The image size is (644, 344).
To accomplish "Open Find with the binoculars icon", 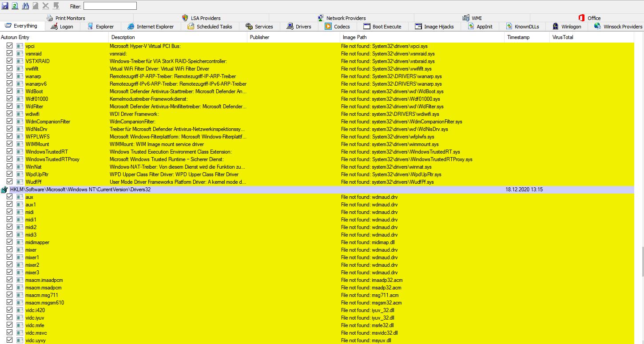I will coord(25,6).
